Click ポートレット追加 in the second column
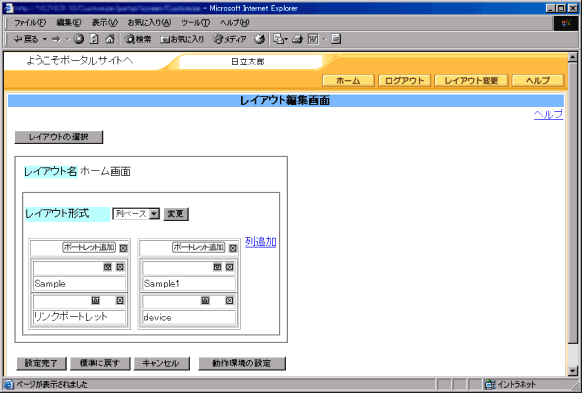This screenshot has height=393, width=582. coord(199,247)
